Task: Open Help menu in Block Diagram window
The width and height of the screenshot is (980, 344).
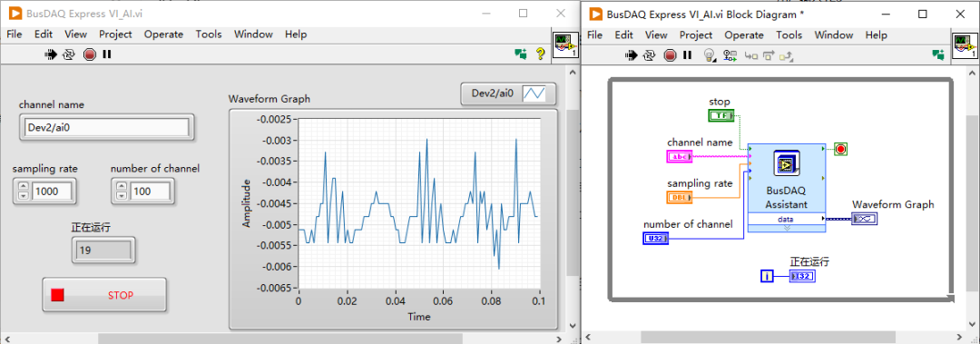Action: point(877,35)
